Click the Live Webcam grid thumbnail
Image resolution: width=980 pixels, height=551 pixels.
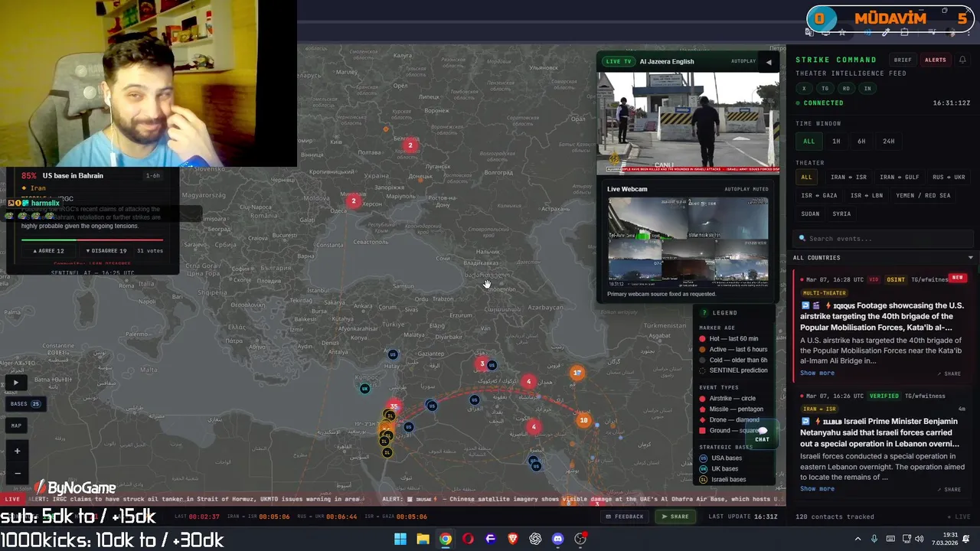[x=688, y=241]
